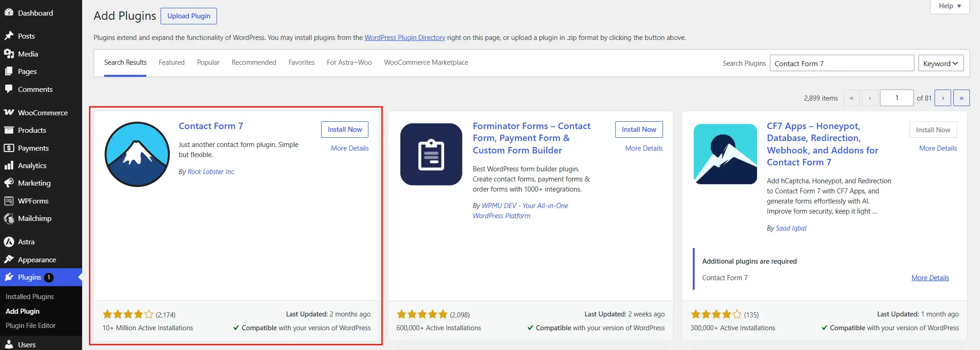Click the CF7 Apps plugin logo
980x350 pixels.
point(725,154)
